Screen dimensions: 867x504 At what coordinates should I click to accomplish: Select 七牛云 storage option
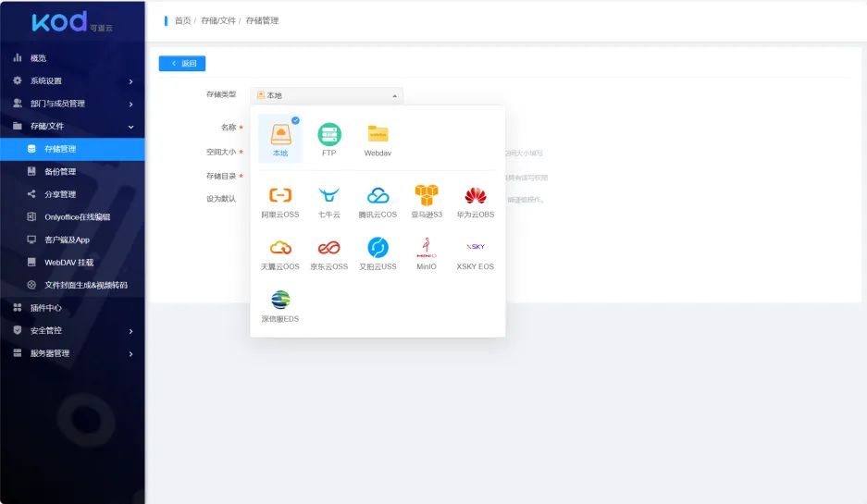(x=329, y=202)
